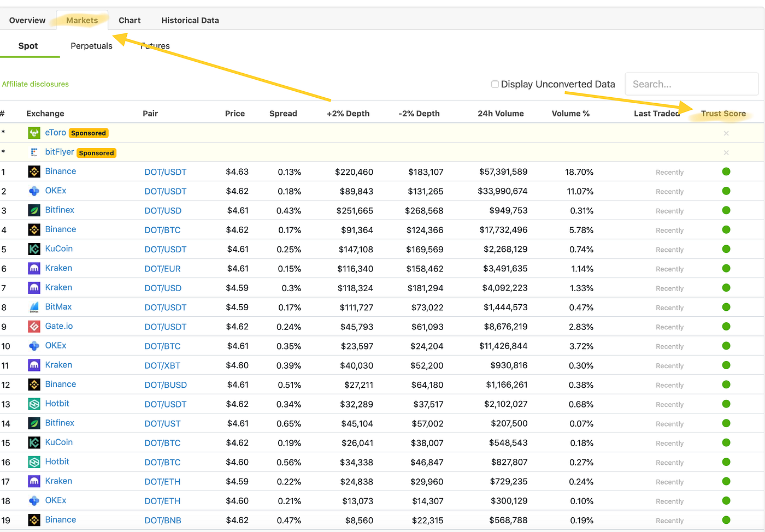
Task: Click Kraken logo in DOT/XBT row
Action: point(34,365)
